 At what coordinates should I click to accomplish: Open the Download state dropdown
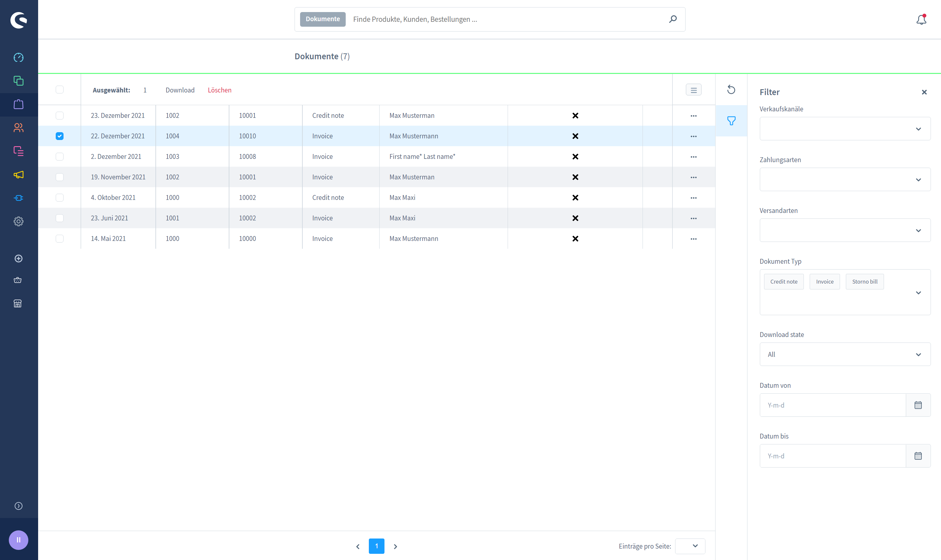pyautogui.click(x=845, y=354)
